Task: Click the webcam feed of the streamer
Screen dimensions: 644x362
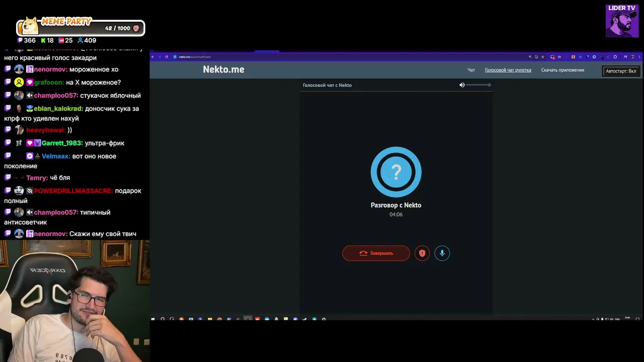Action: (75, 301)
